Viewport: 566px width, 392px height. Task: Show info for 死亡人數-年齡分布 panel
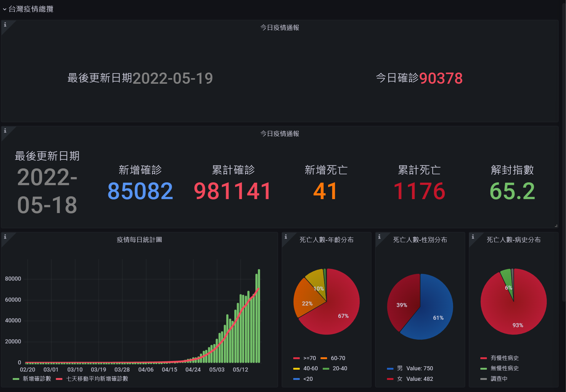(286, 237)
